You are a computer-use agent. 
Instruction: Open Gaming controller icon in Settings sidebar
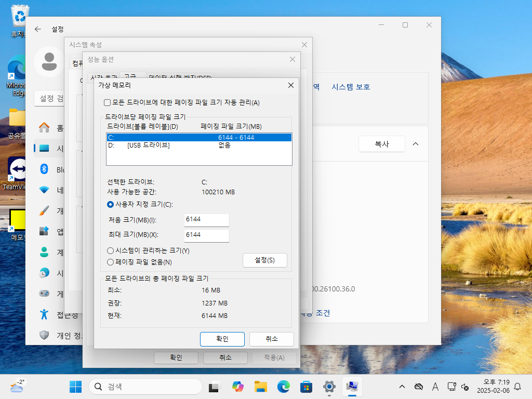44,294
